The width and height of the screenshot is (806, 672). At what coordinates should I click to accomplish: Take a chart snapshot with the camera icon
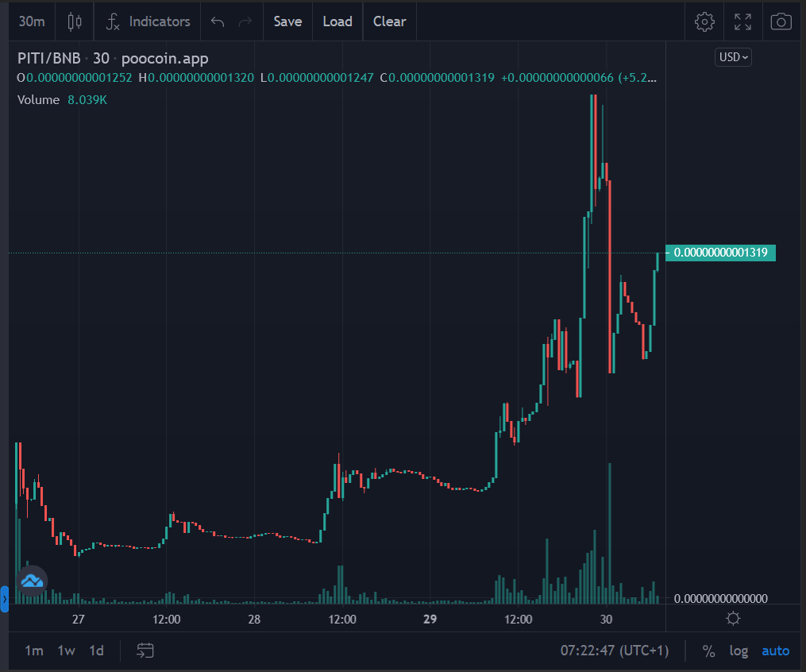[781, 21]
